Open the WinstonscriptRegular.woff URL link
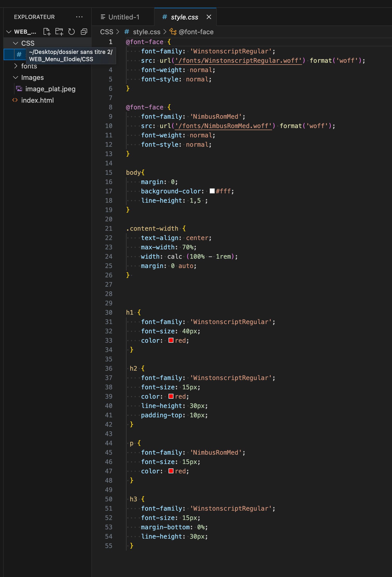The image size is (392, 577). tap(238, 60)
